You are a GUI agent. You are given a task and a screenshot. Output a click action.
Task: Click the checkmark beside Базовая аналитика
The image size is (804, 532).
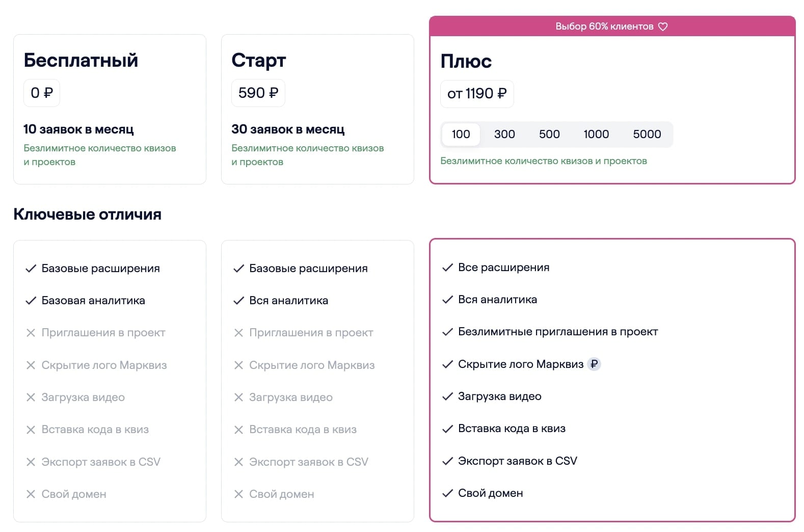(31, 301)
